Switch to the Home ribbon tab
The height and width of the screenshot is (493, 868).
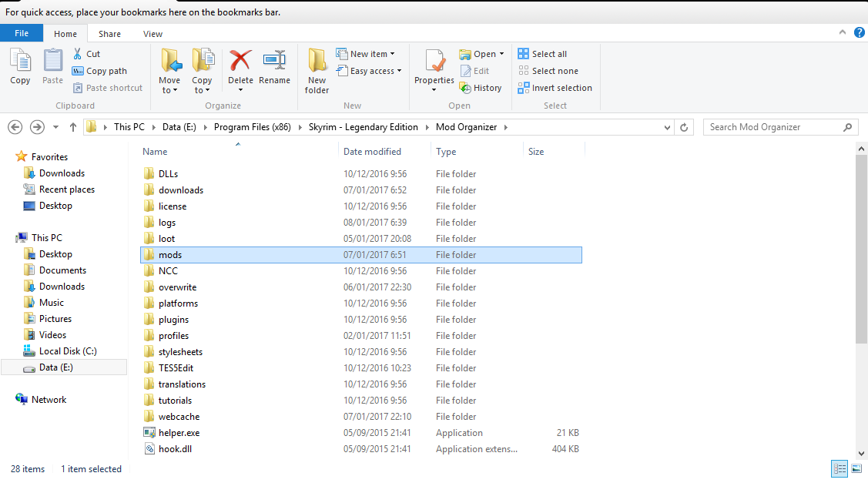point(65,34)
